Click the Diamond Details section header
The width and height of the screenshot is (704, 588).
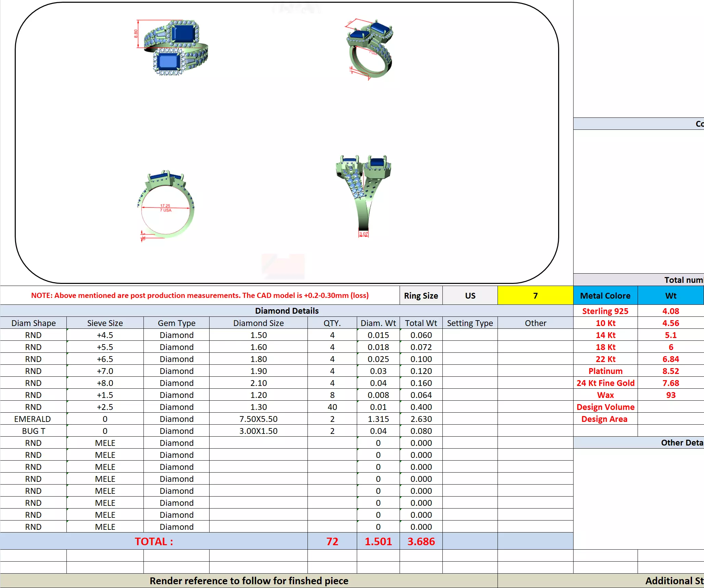pos(287,311)
